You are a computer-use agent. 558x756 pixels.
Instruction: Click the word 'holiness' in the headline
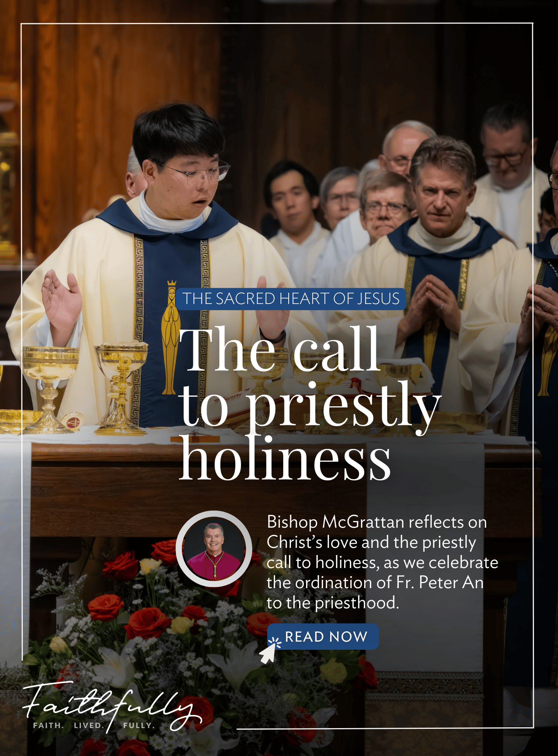coord(285,458)
